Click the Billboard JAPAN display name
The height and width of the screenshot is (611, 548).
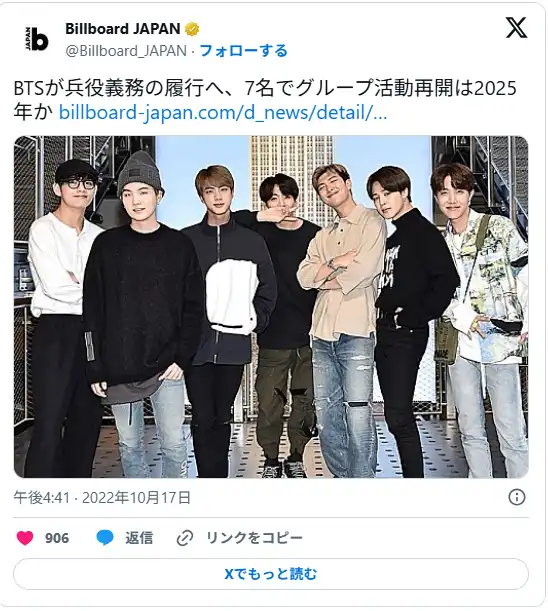123,29
